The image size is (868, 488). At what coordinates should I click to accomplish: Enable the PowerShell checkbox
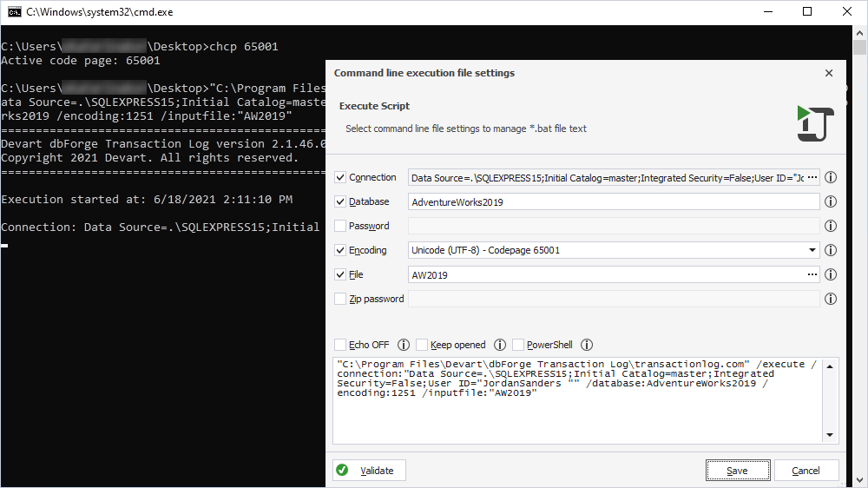(518, 345)
